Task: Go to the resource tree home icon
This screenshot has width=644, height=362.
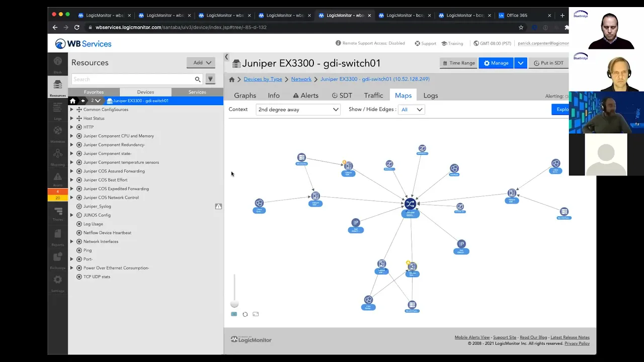Action: pyautogui.click(x=72, y=101)
